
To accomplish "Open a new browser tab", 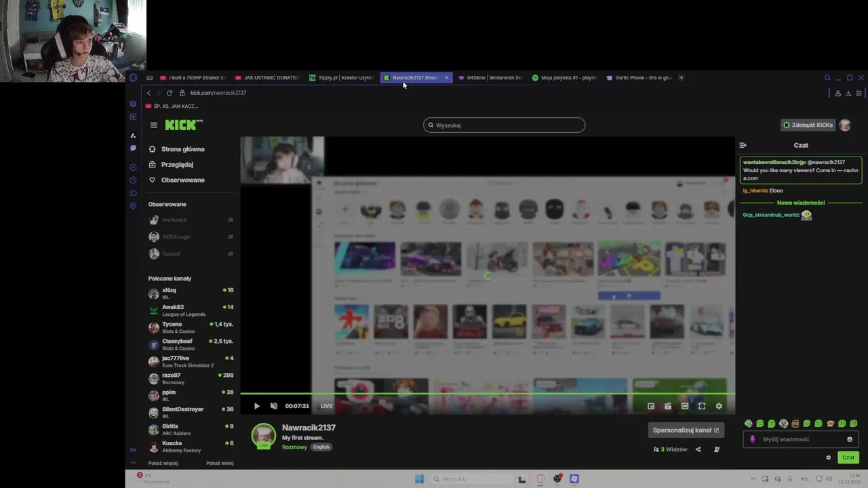I will tap(682, 78).
